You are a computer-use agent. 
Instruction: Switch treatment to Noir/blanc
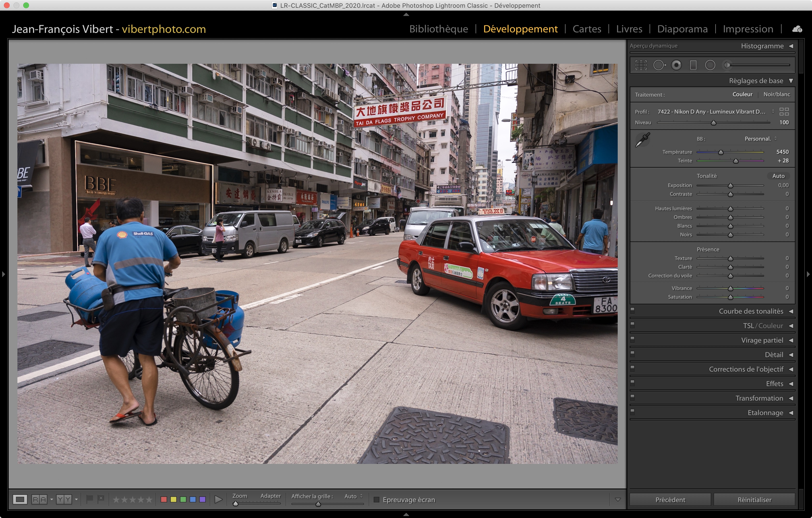pyautogui.click(x=776, y=94)
